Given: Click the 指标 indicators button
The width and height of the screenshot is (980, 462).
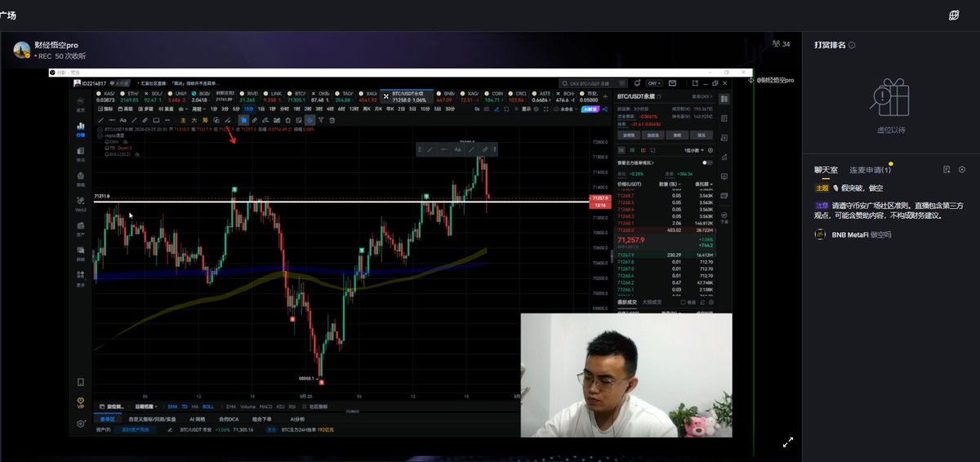Looking at the screenshot, I should [105, 109].
